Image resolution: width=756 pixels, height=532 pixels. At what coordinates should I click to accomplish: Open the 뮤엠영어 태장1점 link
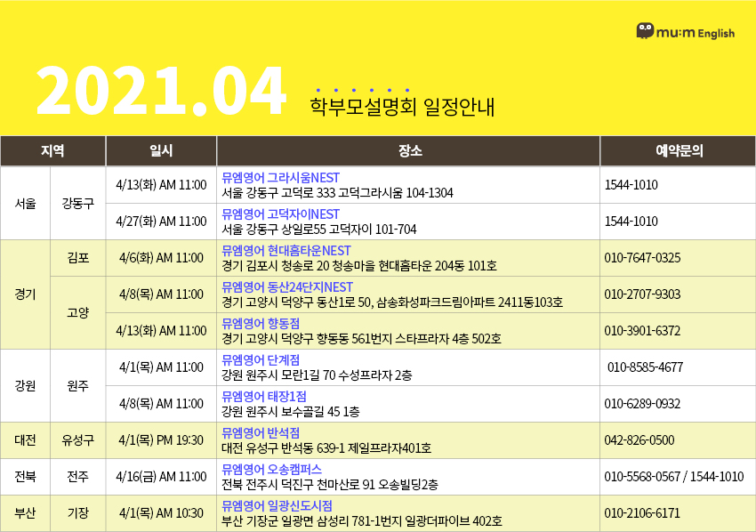264,397
